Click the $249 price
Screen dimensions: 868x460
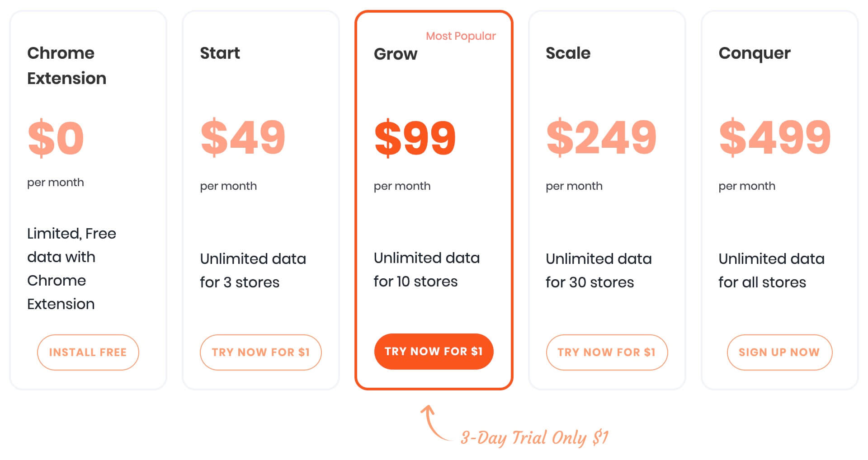(601, 137)
